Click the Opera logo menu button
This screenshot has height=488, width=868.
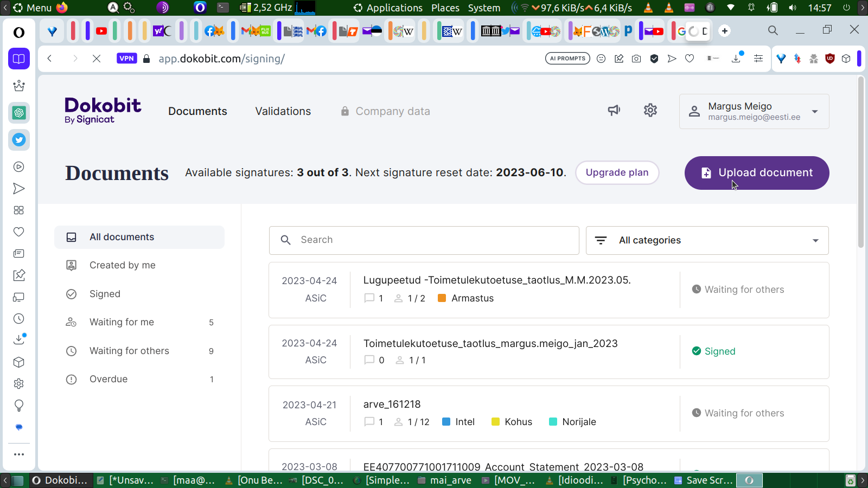tap(19, 33)
